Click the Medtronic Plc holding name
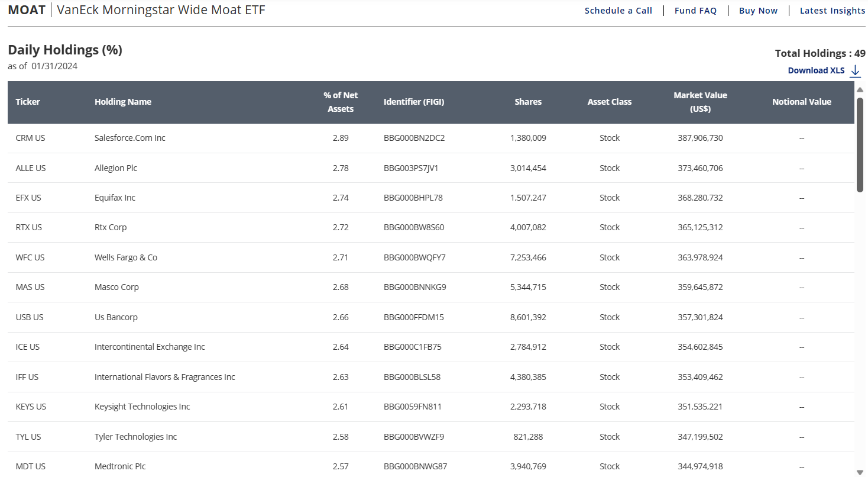 click(x=120, y=466)
